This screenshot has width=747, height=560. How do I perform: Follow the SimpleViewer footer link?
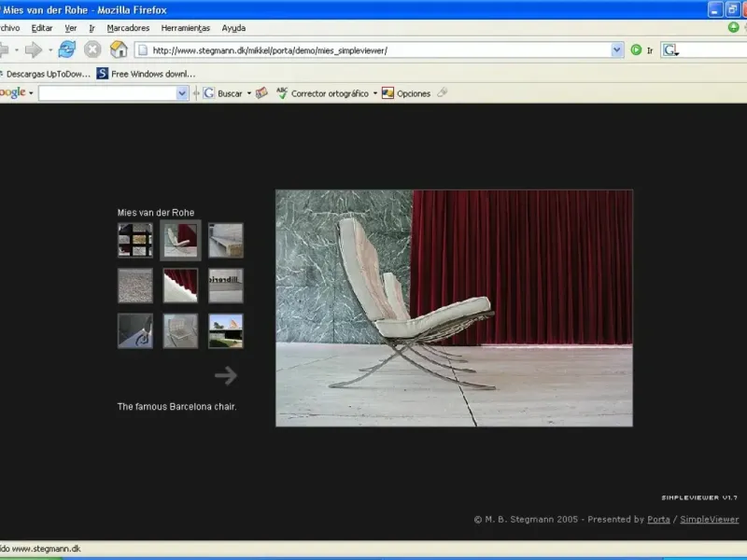[709, 519]
